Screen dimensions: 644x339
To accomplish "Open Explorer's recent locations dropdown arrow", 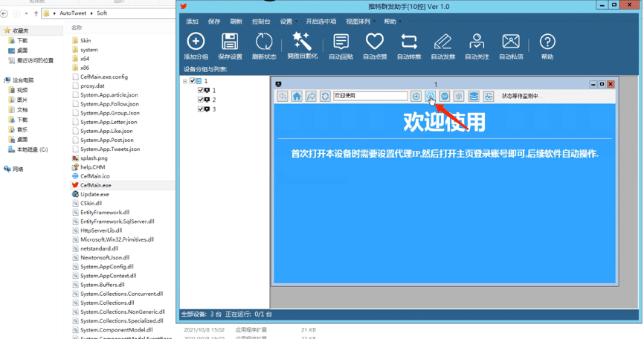I will [26, 13].
